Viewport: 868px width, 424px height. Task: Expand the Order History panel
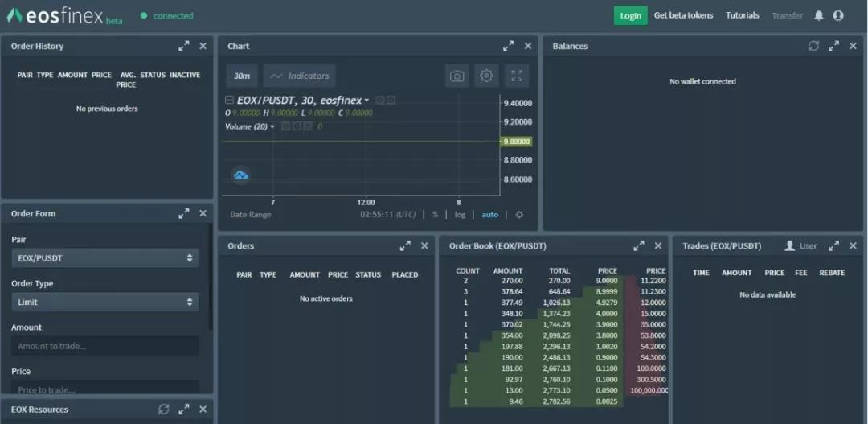click(184, 46)
